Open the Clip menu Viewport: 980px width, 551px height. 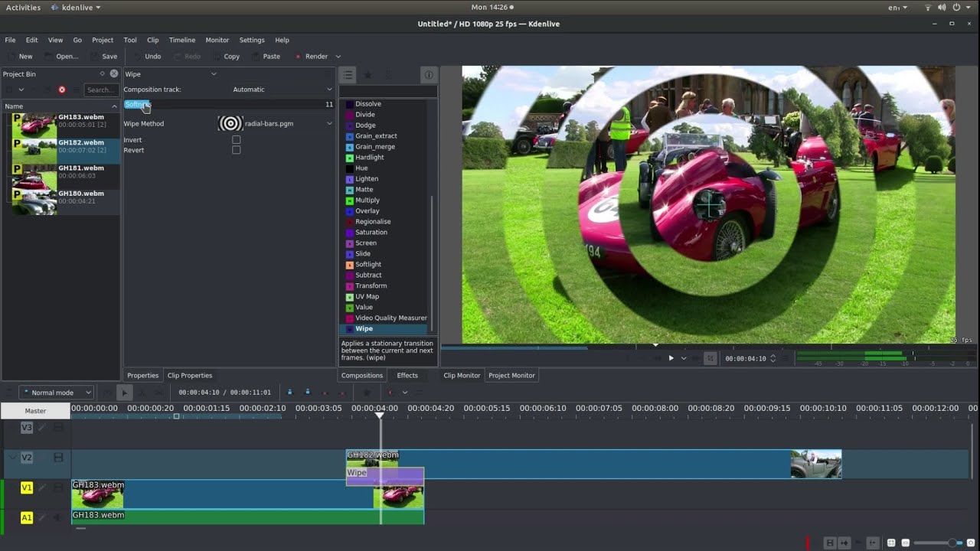pyautogui.click(x=152, y=40)
